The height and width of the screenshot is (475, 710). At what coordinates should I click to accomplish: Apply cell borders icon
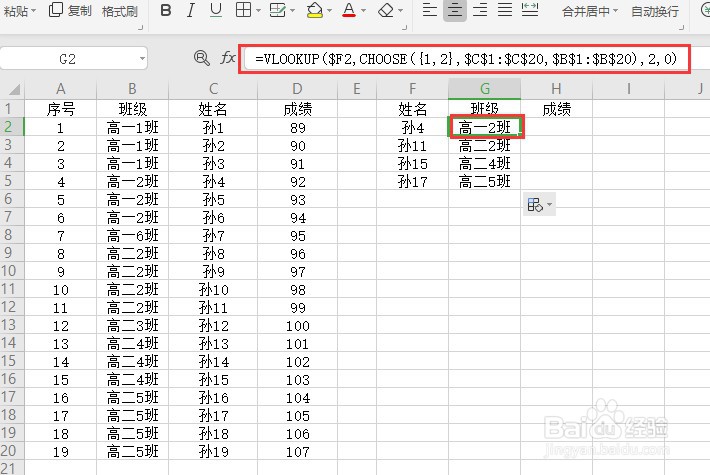click(243, 10)
